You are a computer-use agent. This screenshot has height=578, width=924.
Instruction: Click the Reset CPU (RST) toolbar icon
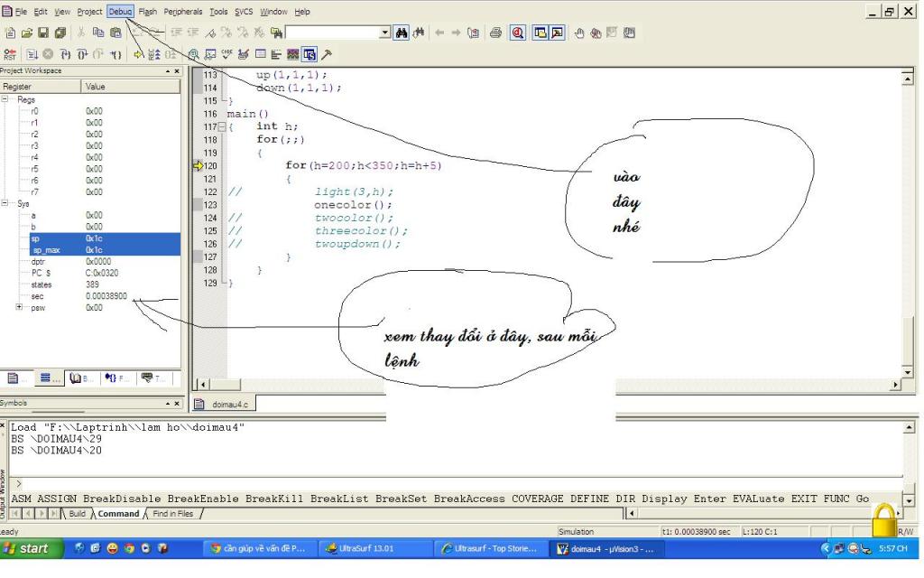pos(8,53)
